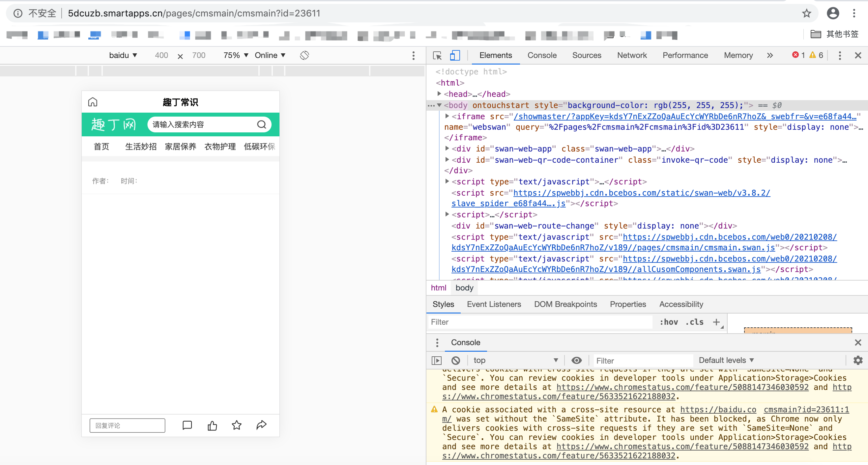
Task: Open the Network tab
Action: tap(632, 55)
